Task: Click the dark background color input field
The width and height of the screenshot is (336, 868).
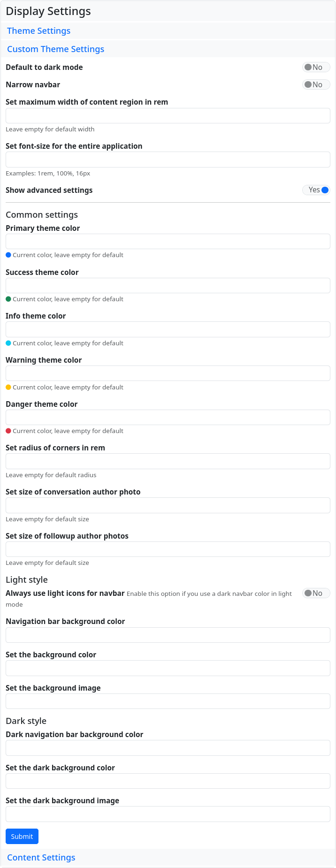Action: click(x=168, y=781)
